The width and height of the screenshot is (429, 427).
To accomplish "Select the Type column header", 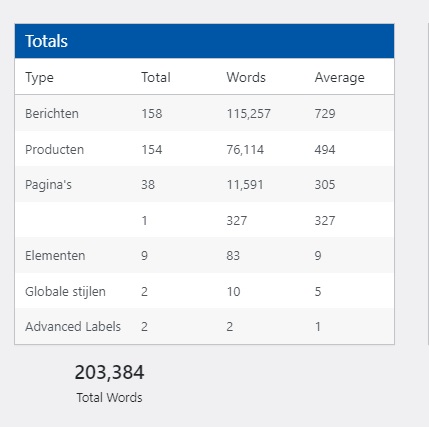I will click(39, 78).
